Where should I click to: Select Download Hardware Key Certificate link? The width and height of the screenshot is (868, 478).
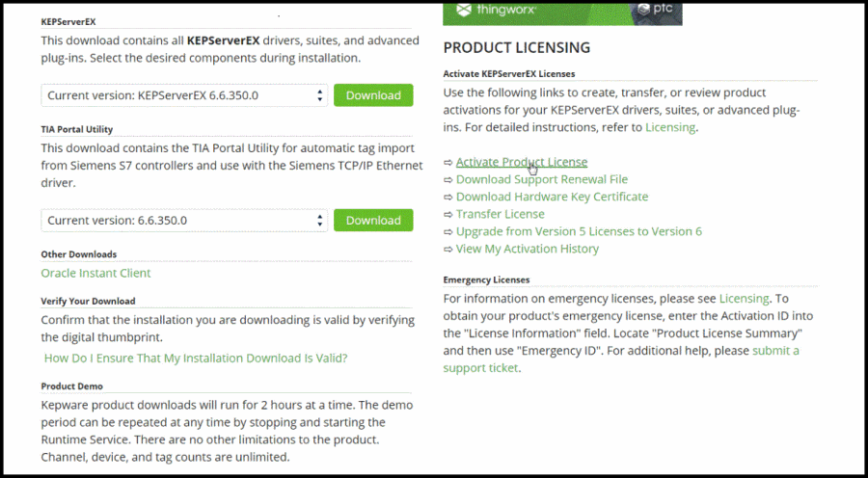(552, 197)
